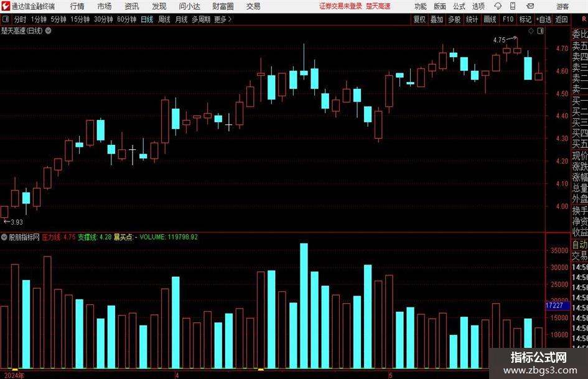Screen dimensions: 588x379
Task: Open the 画线 drawing tools button
Action: 490,19
